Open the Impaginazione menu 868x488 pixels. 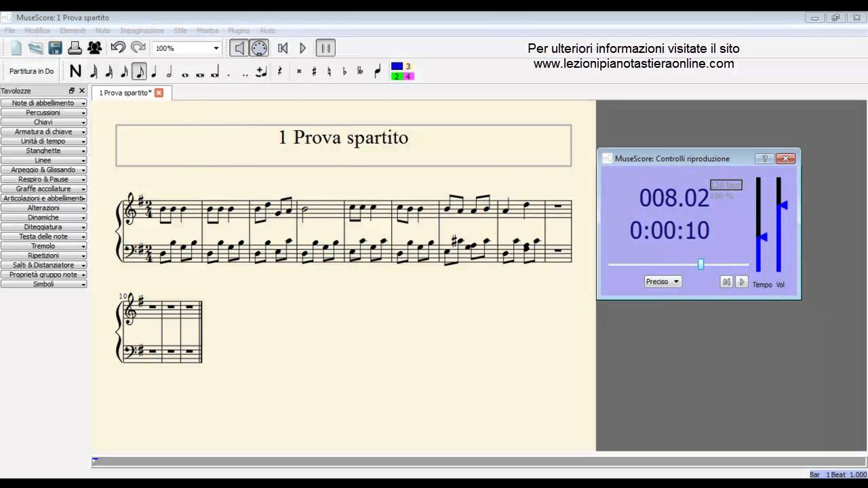coord(142,30)
